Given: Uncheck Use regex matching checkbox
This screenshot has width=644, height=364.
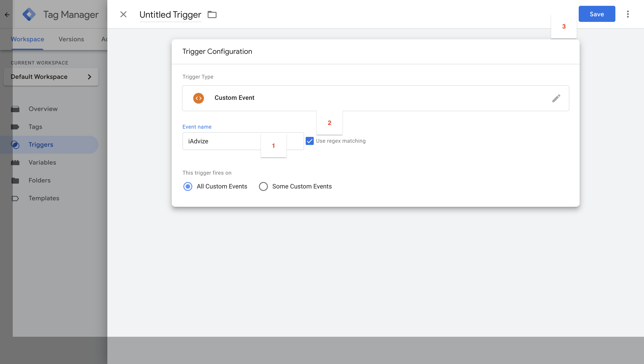Looking at the screenshot, I should [310, 141].
